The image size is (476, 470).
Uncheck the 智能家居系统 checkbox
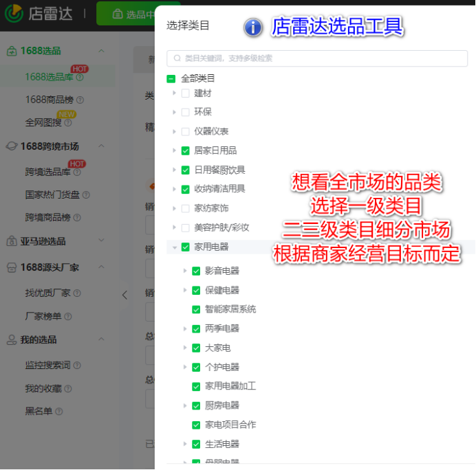(196, 310)
